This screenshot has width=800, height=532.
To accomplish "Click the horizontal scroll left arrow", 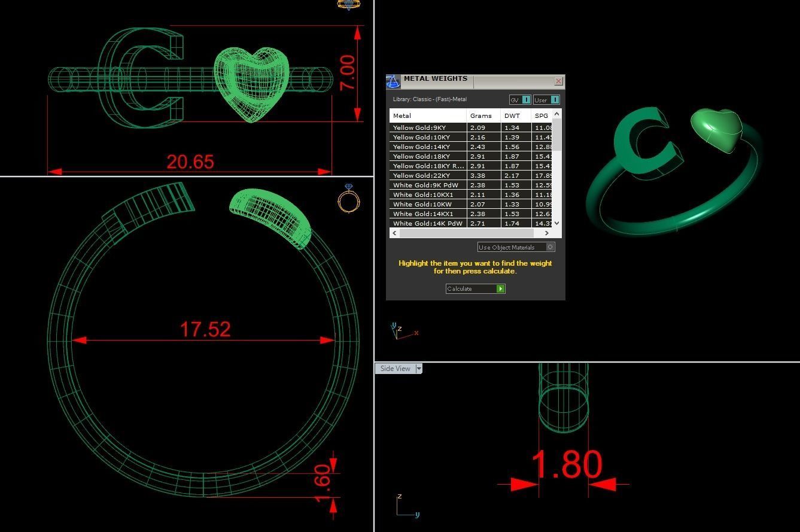I will coord(394,233).
